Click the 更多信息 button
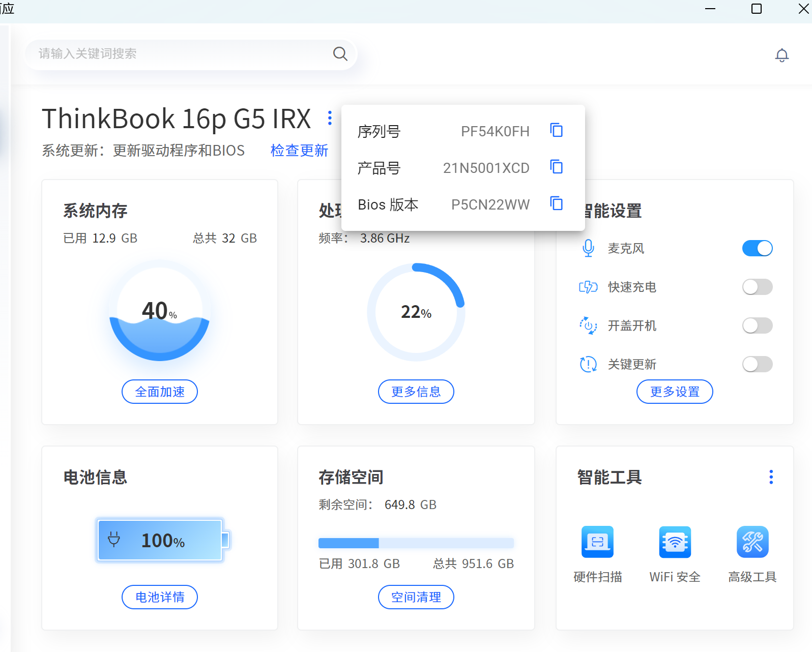812x652 pixels. (416, 392)
